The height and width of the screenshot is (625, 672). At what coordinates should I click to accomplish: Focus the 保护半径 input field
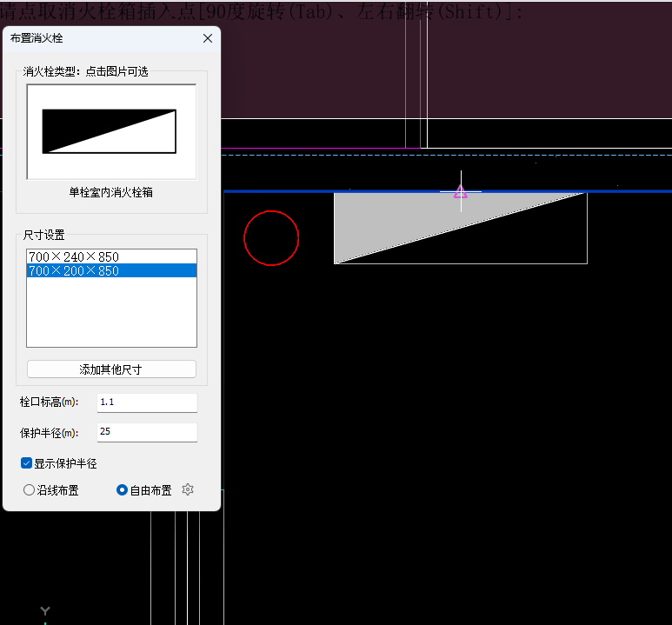tap(146, 432)
